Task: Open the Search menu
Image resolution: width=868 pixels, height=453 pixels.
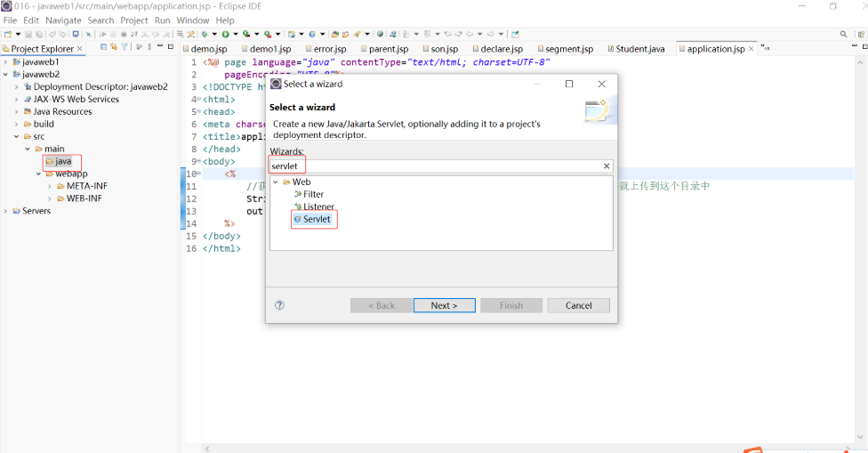Action: click(100, 20)
